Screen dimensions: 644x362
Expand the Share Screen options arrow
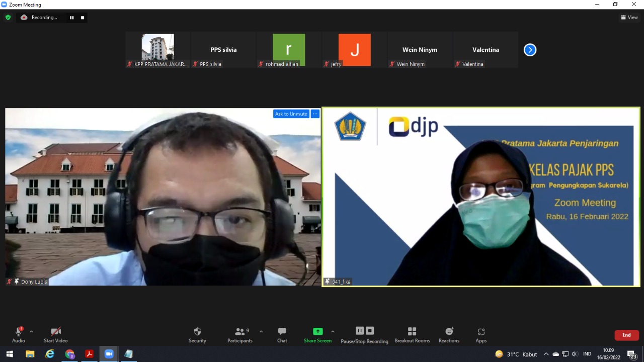(x=333, y=332)
